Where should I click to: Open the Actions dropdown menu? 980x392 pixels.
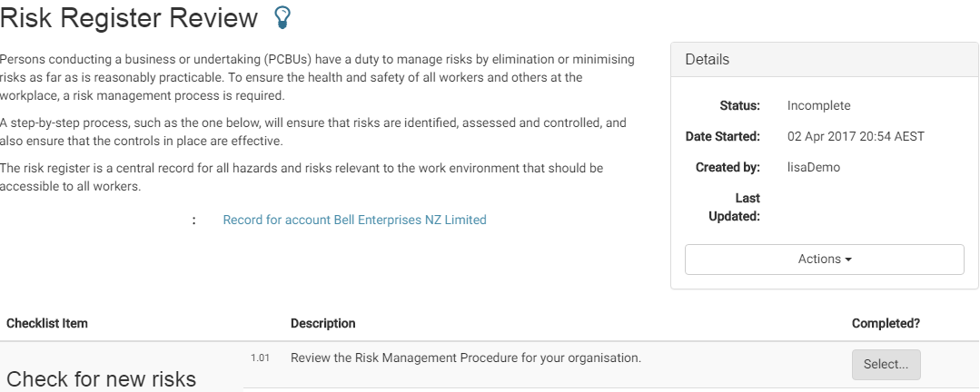pos(825,259)
